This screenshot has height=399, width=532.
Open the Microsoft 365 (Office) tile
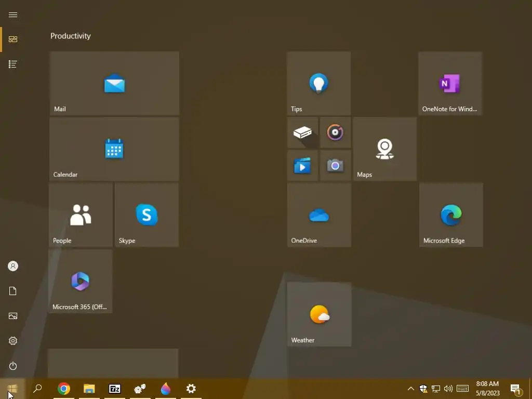tap(81, 281)
